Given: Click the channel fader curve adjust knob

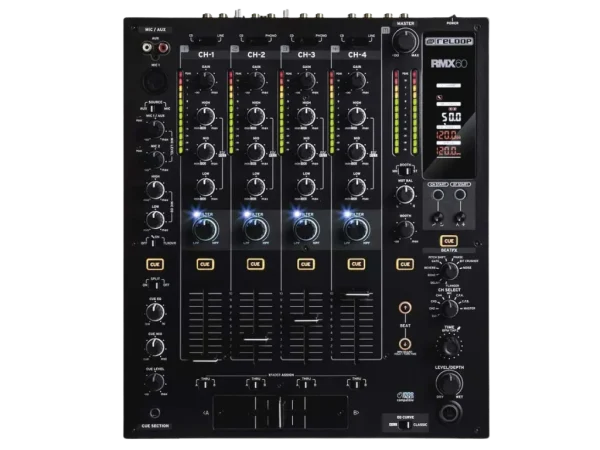Looking at the screenshot, I should click(437, 218).
